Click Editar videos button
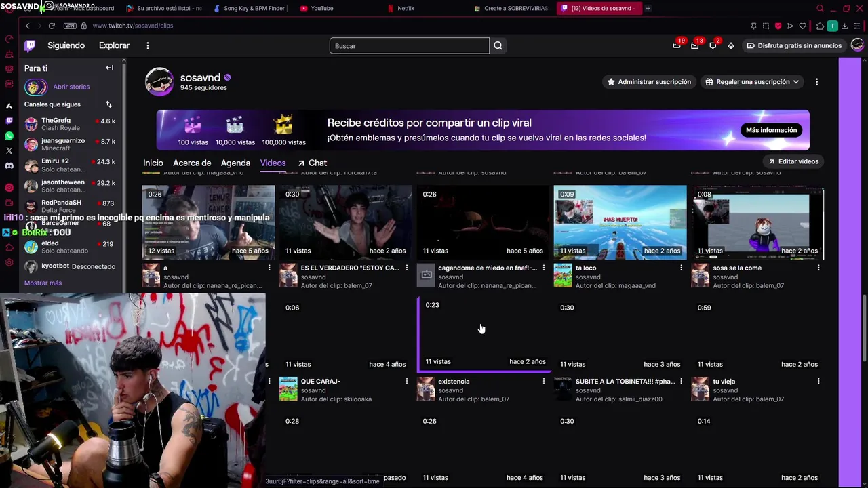Screen dimensions: 868x488 click(793, 161)
